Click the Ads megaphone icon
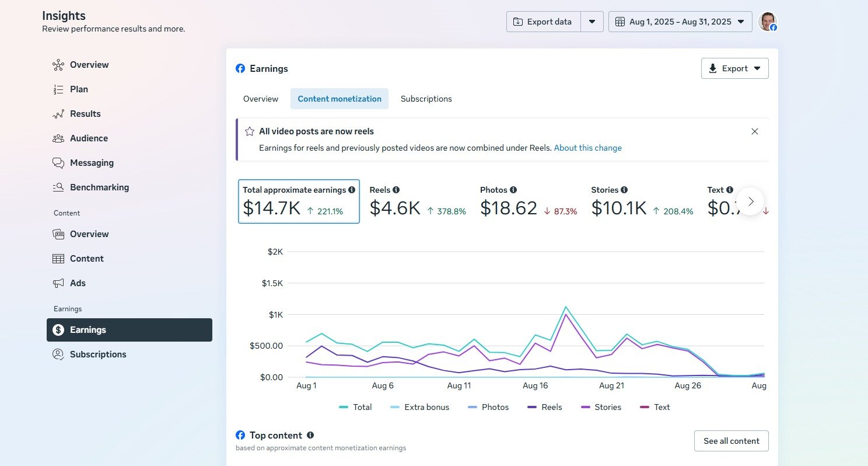This screenshot has width=868, height=466. tap(58, 283)
